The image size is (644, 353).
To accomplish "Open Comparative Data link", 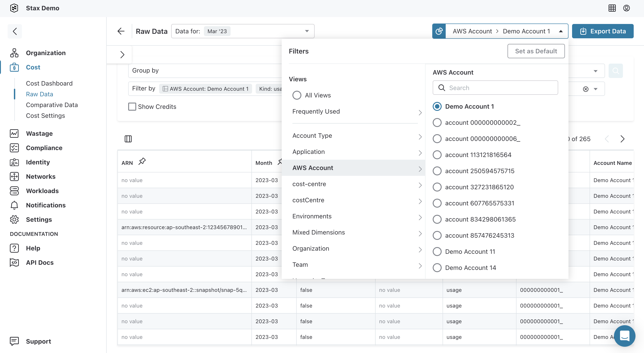I will pos(52,105).
